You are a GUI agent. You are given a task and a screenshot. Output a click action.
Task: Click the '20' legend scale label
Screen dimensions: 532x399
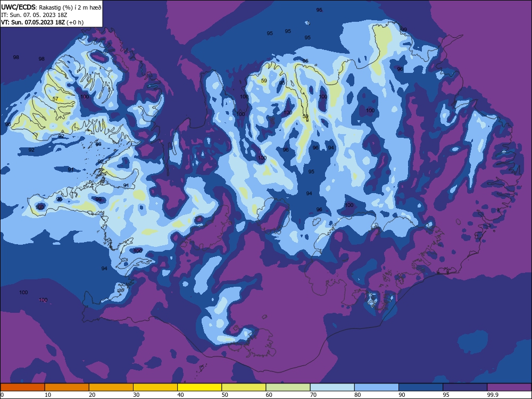(x=92, y=395)
